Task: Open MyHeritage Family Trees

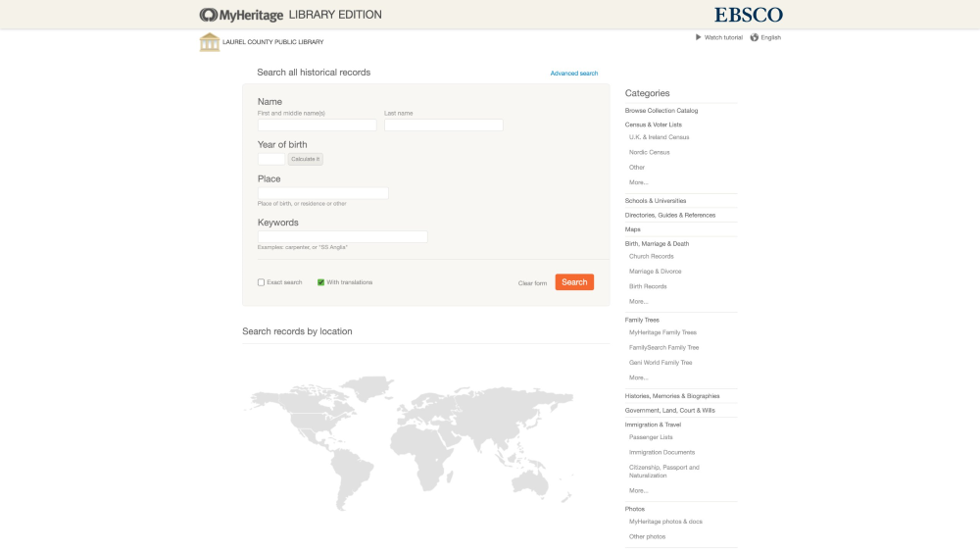Action: tap(662, 332)
